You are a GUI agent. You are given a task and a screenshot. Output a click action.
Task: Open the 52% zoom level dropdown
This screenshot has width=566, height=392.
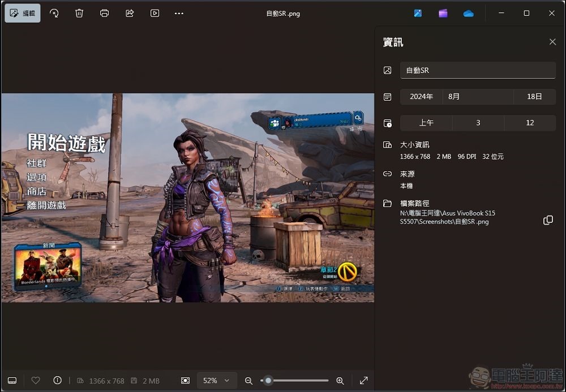tap(216, 381)
